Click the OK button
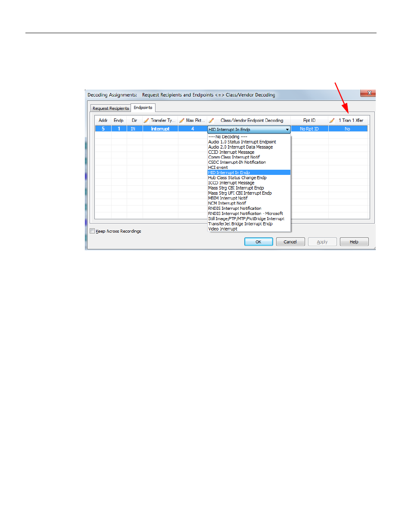The image size is (411, 532). tap(258, 242)
